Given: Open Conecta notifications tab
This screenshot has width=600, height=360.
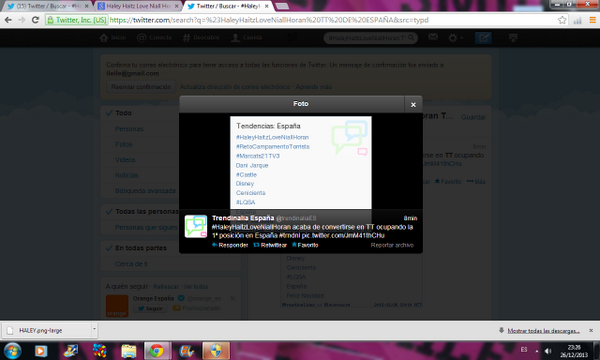Looking at the screenshot, I should (x=155, y=37).
